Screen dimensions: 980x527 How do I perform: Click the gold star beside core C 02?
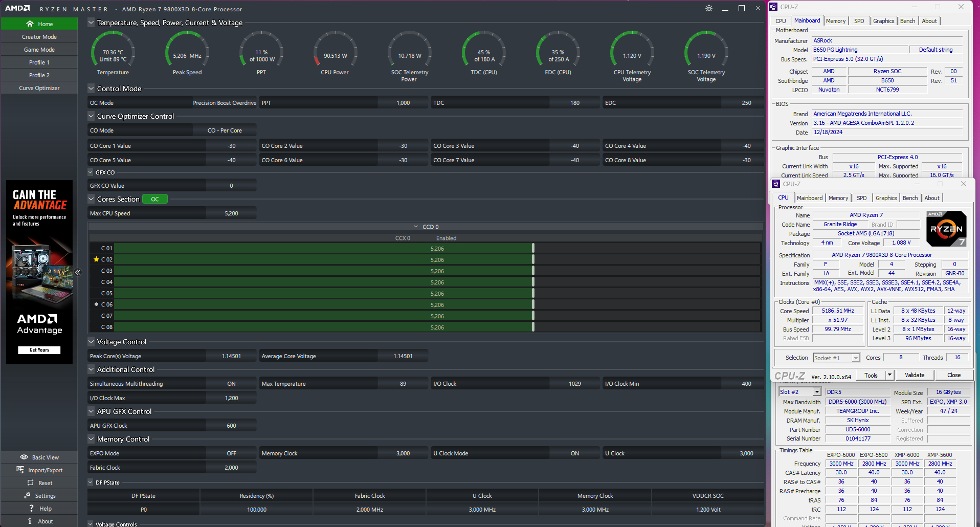96,259
